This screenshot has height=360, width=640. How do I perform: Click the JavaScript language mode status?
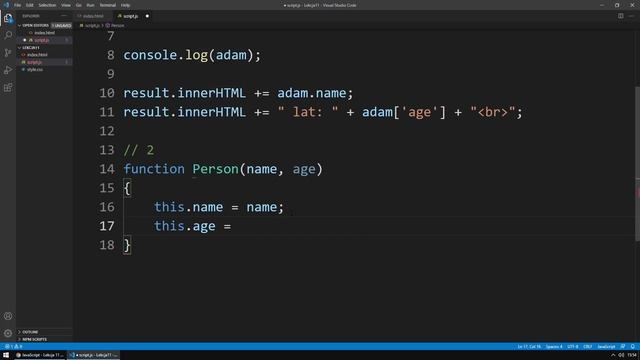[606, 347]
